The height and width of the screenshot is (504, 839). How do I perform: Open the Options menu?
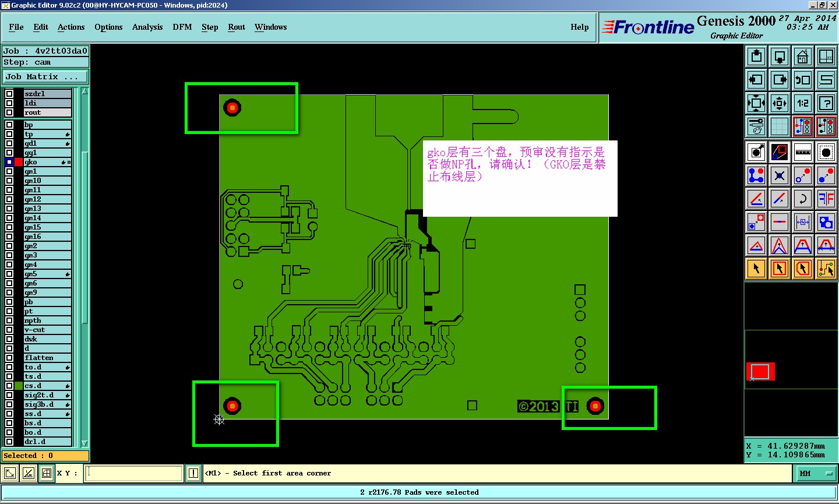click(108, 27)
